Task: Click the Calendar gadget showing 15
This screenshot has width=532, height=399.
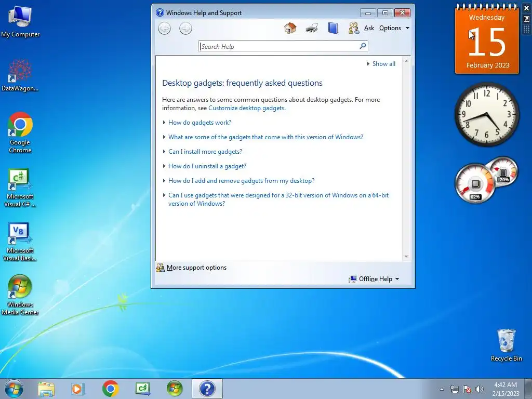Action: pyautogui.click(x=487, y=39)
